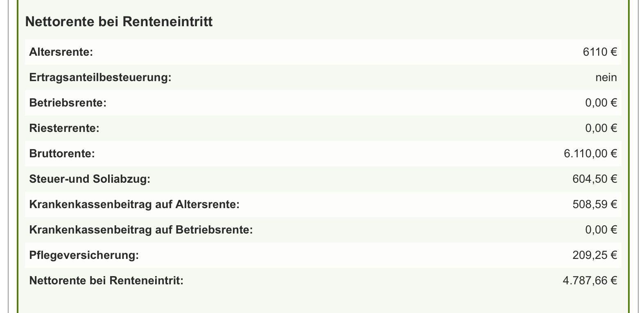
Task: Select Krankenkassenbeitrag auf Betriebsrente label
Action: (141, 230)
